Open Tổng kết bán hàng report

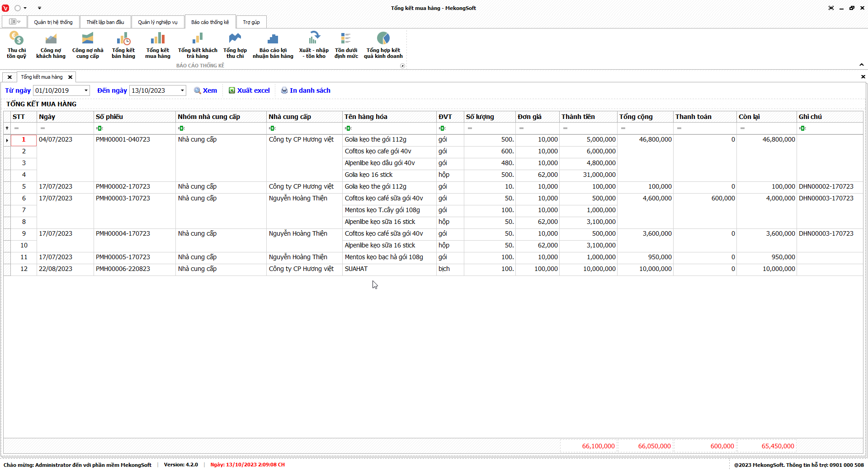123,45
